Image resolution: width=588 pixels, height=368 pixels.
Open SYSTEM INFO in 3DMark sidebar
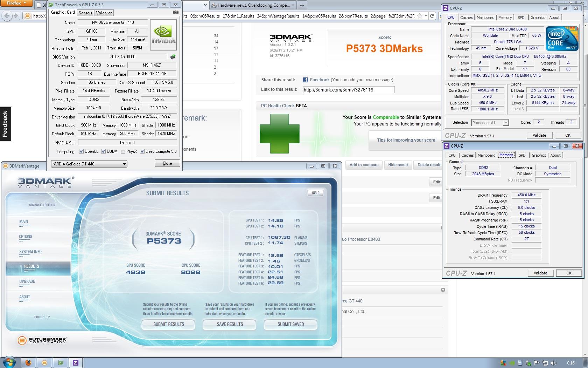tap(30, 252)
